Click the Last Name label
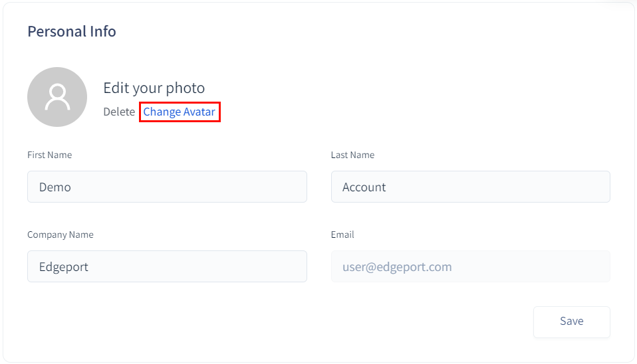Viewport: 637px width, 364px height. pos(352,155)
